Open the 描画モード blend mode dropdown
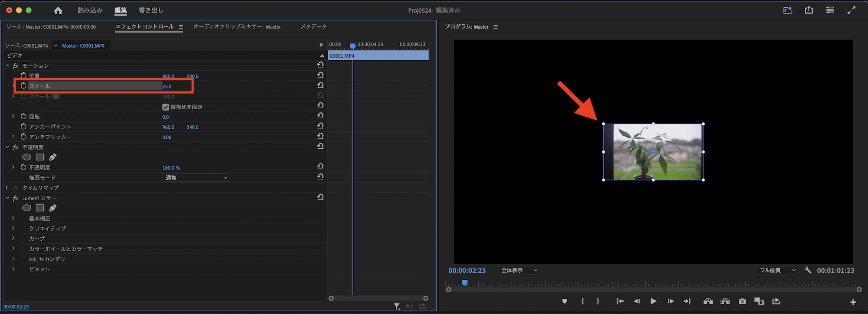Viewport: 868px width, 314px height. coord(196,178)
